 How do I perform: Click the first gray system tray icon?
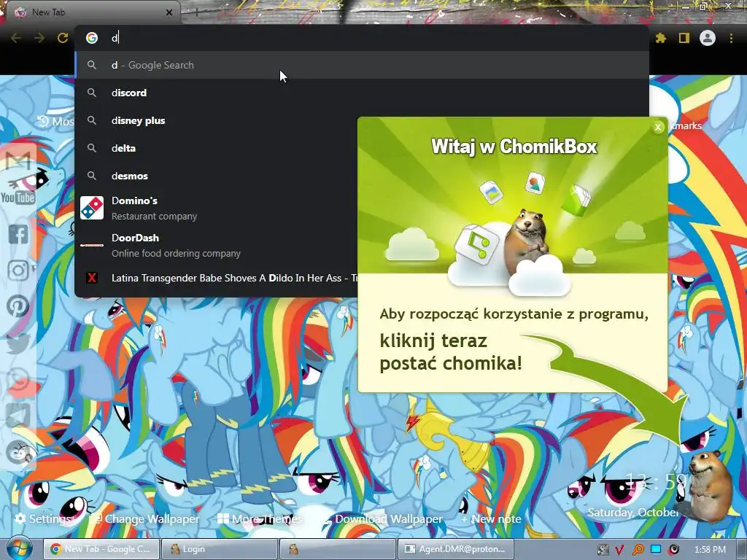[x=603, y=550]
